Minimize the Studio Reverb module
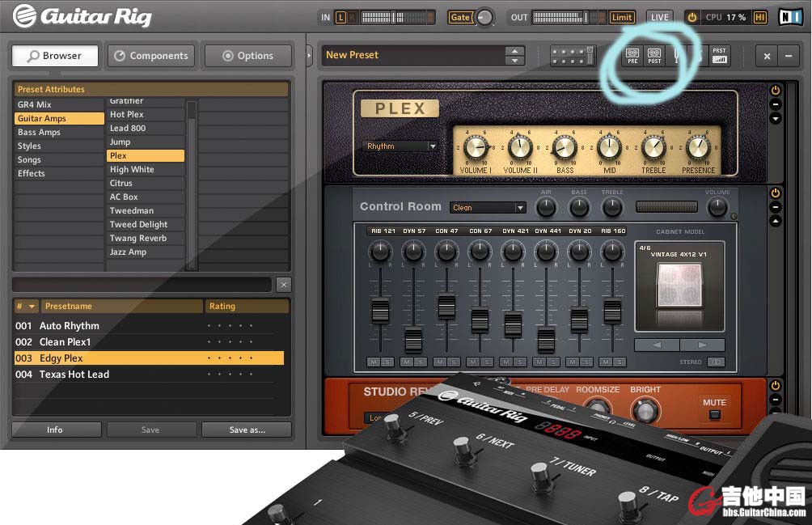 pos(776,400)
